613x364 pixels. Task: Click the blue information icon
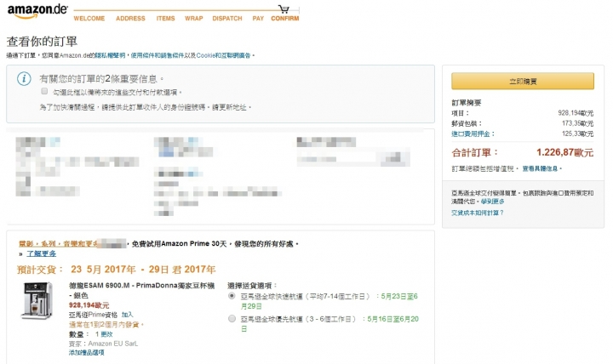pos(24,78)
